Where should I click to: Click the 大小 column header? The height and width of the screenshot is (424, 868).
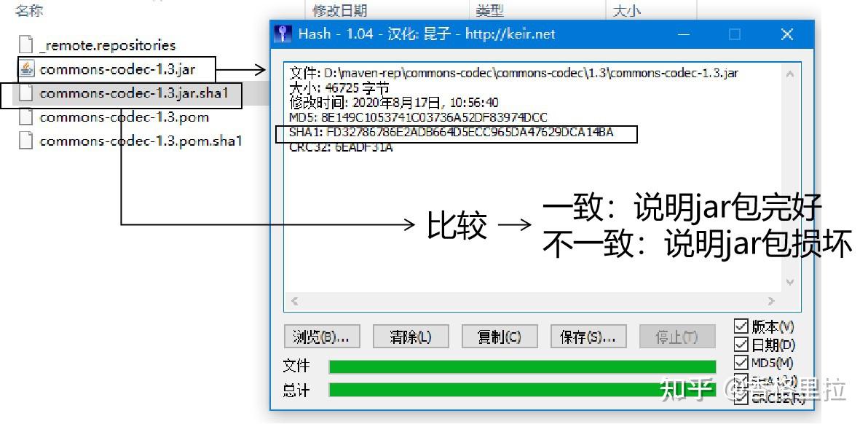coord(627,10)
